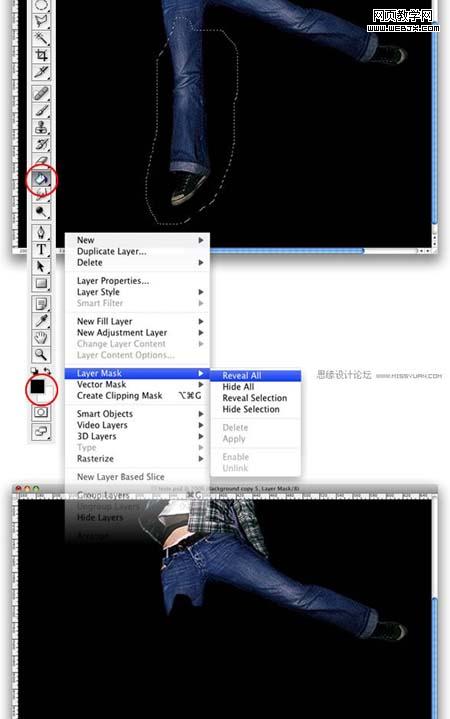Open the black foreground color swatch
Viewport: 450px width, 719px height.
tap(38, 387)
